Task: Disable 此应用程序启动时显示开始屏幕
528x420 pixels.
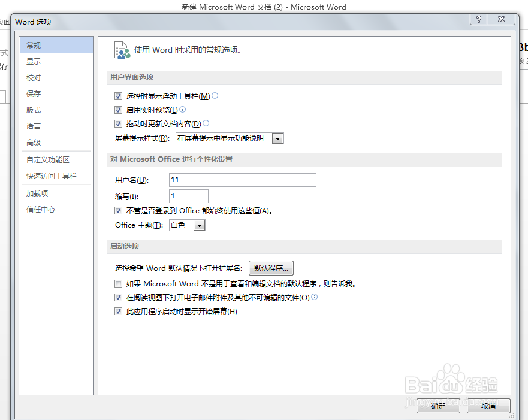Action: pos(118,310)
